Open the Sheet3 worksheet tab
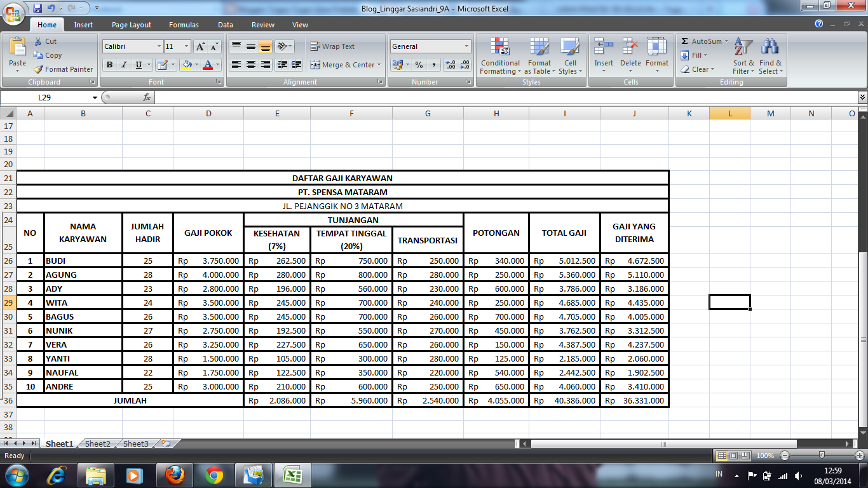Image resolution: width=868 pixels, height=488 pixels. click(x=136, y=444)
